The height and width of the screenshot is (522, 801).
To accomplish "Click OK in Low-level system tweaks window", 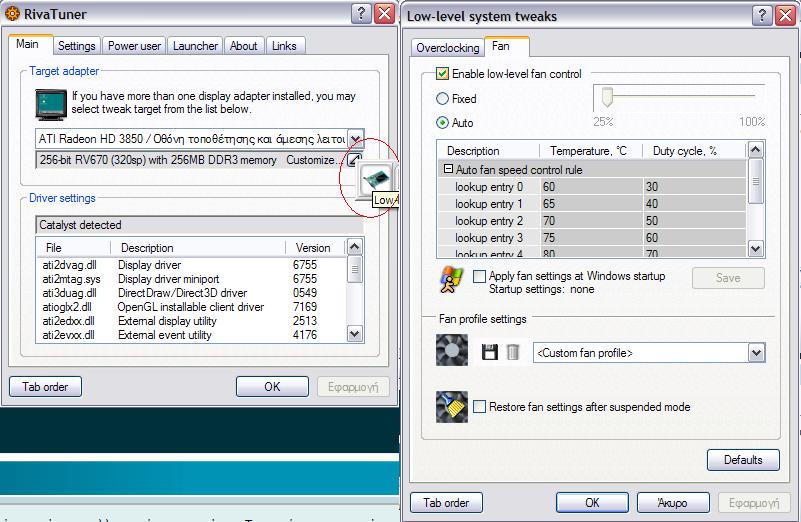I will tap(592, 503).
